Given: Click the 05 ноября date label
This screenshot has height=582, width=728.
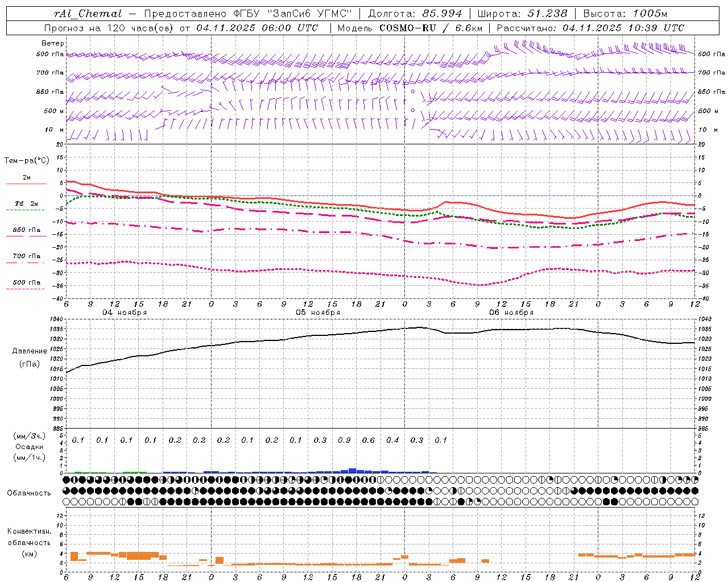Looking at the screenshot, I should 318,313.
